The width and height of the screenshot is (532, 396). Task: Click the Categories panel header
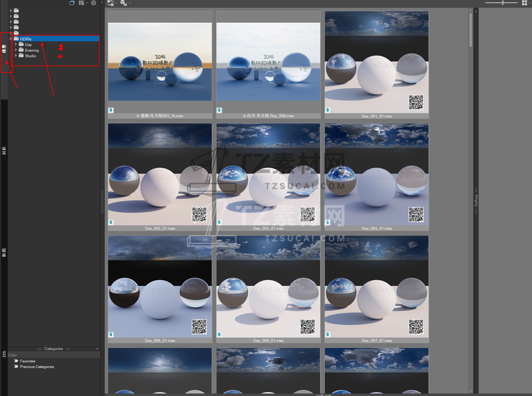pos(54,349)
